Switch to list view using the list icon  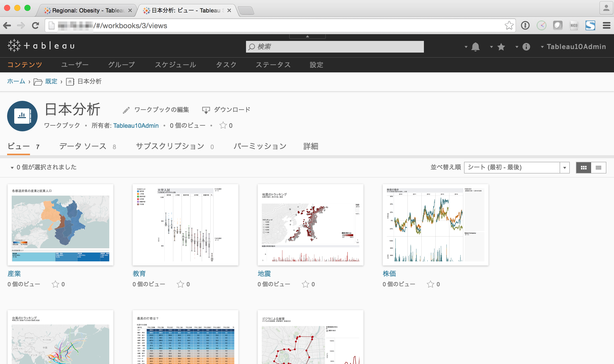click(x=598, y=167)
